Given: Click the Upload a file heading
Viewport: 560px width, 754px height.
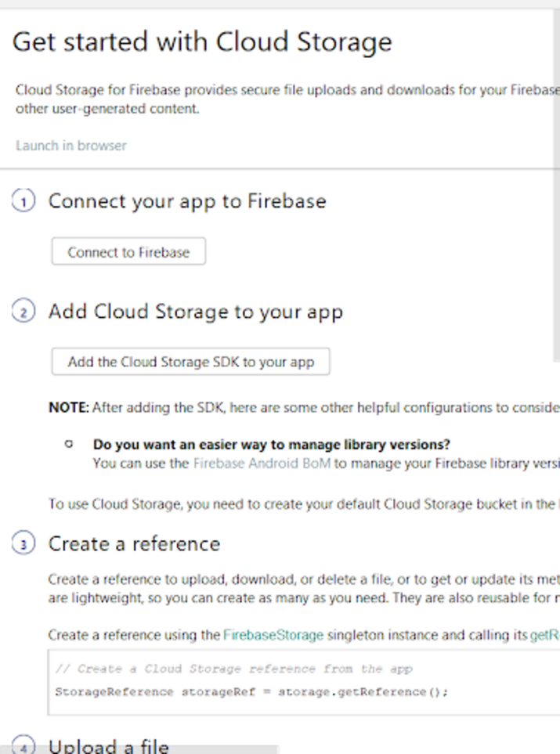Looking at the screenshot, I should click(108, 745).
